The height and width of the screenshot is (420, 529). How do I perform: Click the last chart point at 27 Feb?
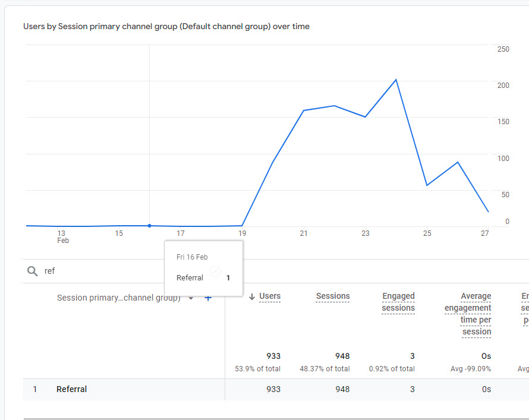click(488, 211)
